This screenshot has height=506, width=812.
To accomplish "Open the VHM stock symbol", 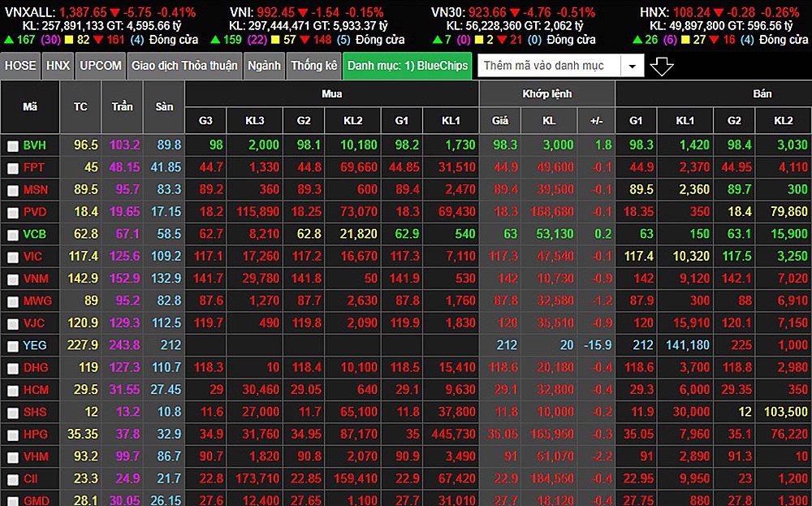I will coord(37,456).
